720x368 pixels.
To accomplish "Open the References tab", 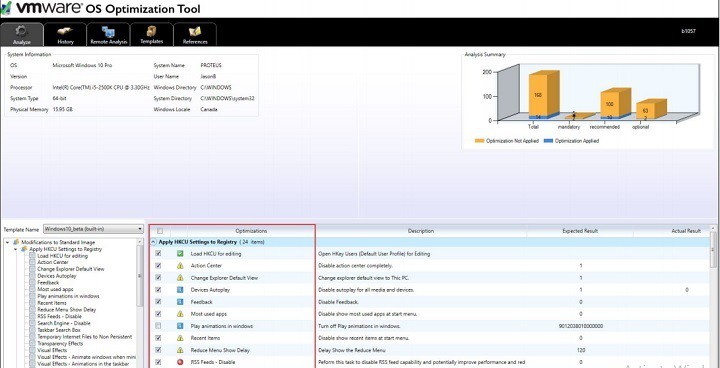I will [x=195, y=34].
